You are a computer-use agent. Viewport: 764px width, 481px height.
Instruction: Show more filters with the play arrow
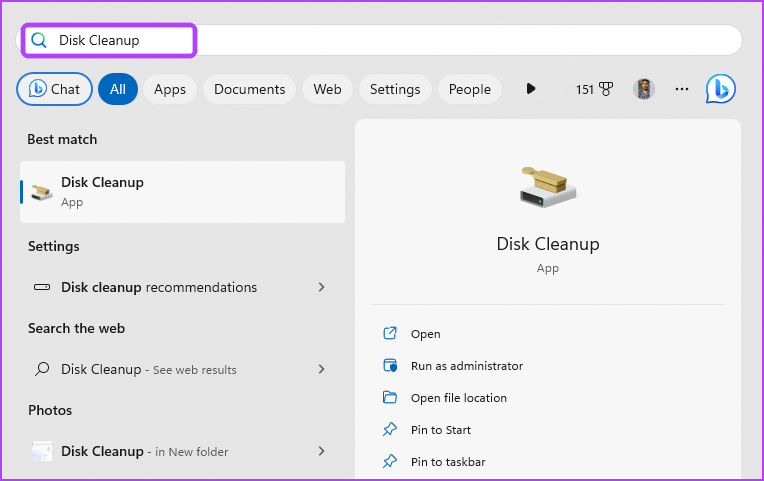531,89
